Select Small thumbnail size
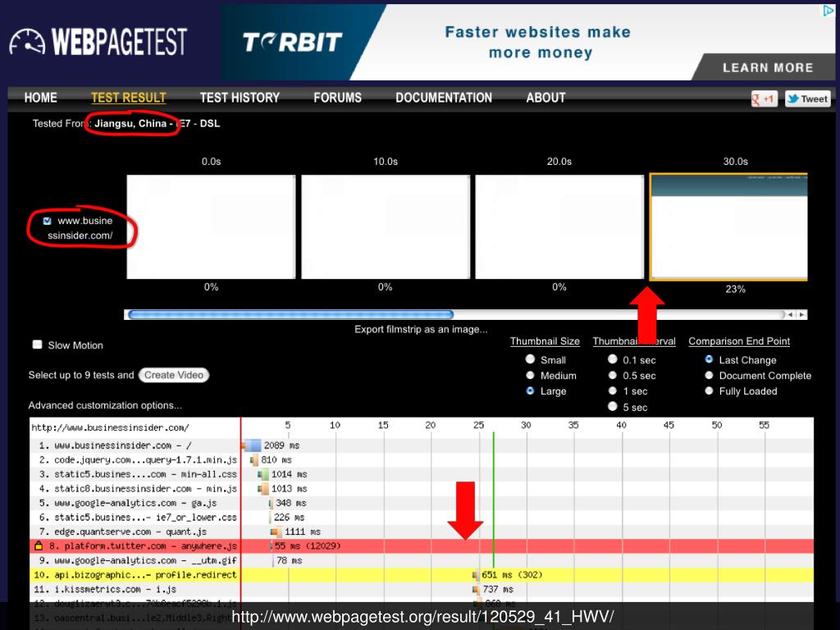The image size is (840, 630). click(x=531, y=359)
